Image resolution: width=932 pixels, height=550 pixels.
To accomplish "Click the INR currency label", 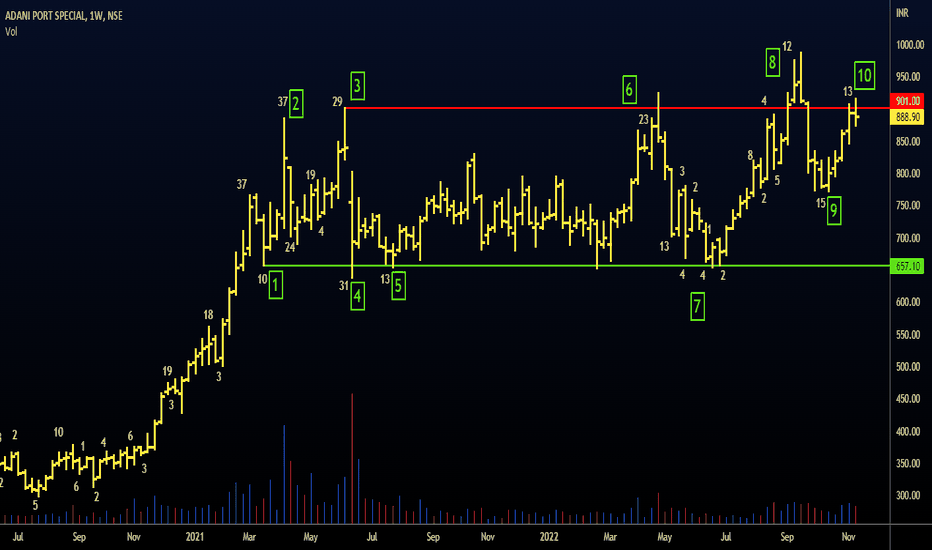I will 902,12.
